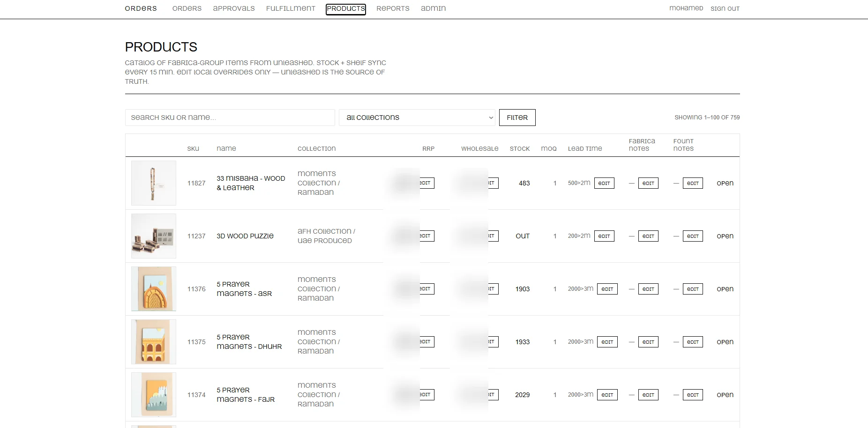868x428 pixels.
Task: Edit Fabrica notes for Prayer Magnets - Asr
Action: tap(648, 289)
